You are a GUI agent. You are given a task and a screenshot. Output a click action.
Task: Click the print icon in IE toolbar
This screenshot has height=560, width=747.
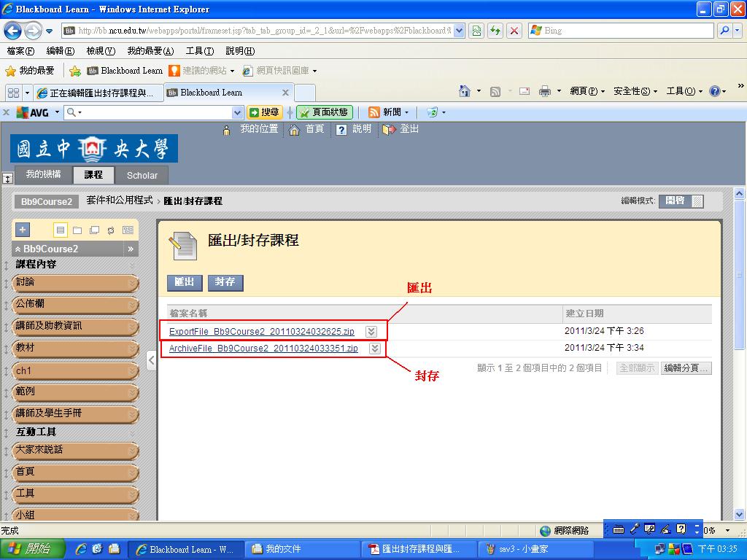pos(544,91)
